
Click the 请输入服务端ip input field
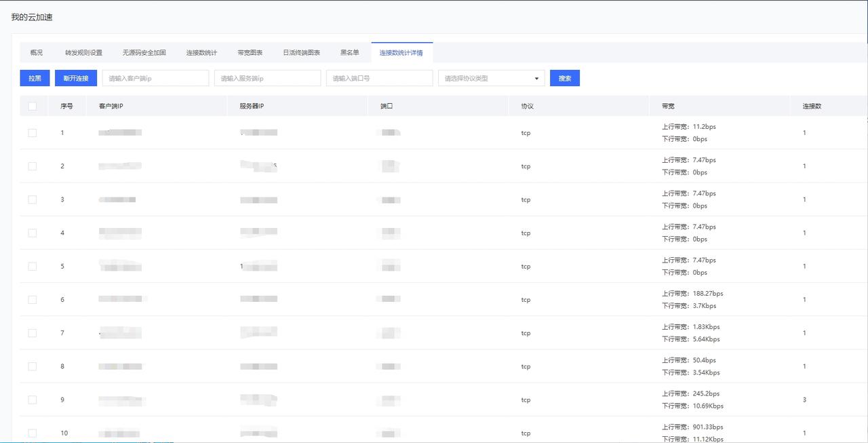pos(267,78)
